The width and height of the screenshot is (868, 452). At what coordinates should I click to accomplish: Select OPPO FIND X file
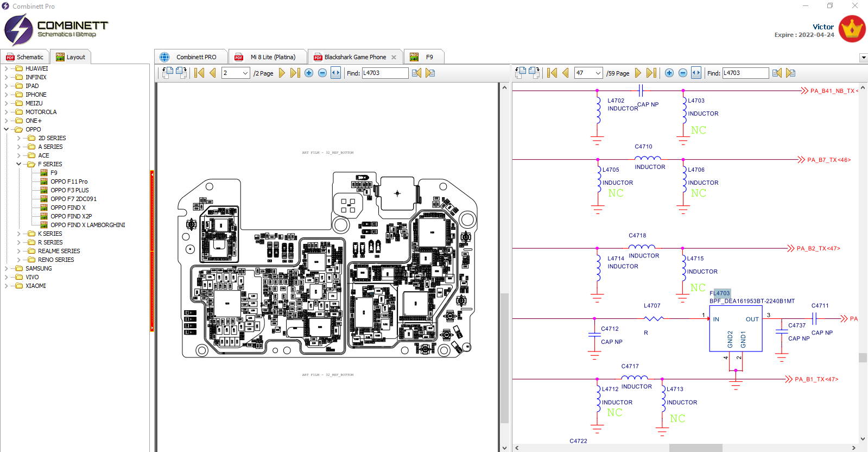coord(63,208)
